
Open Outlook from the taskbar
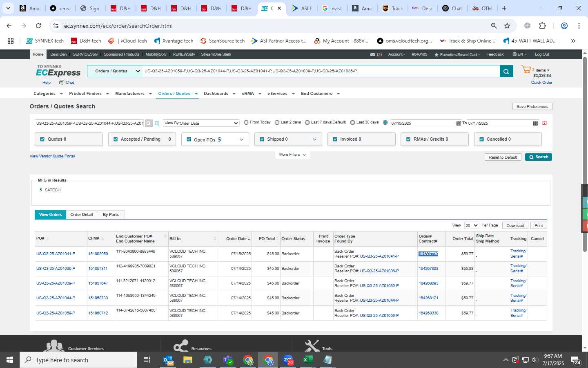click(x=168, y=360)
